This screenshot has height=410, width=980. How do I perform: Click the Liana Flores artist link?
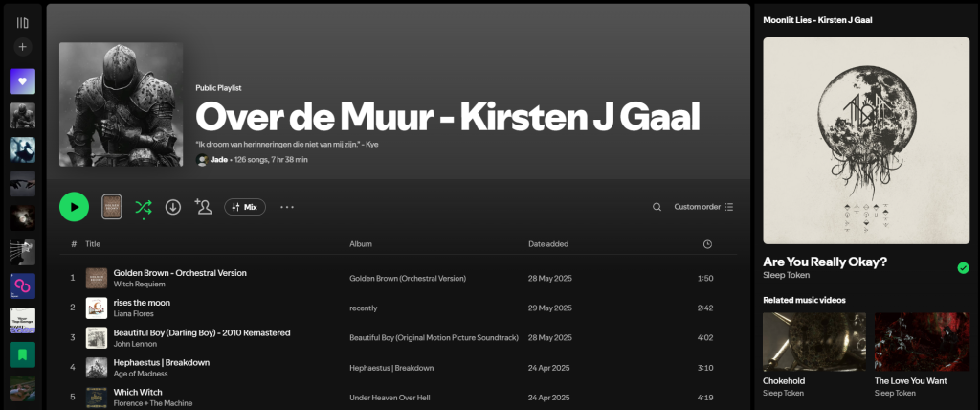135,313
